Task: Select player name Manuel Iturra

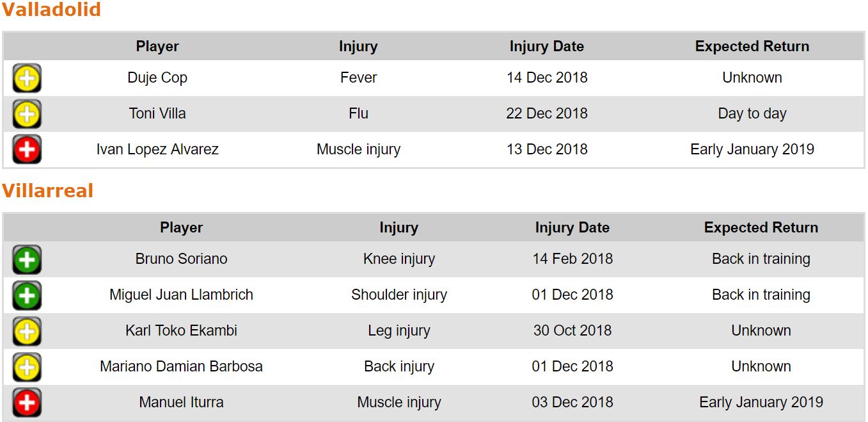Action: coord(181,402)
